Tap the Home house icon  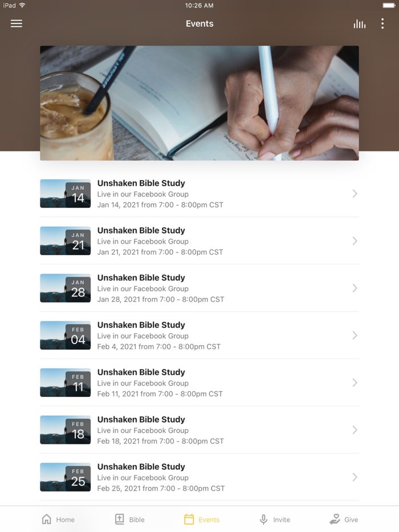tap(47, 519)
